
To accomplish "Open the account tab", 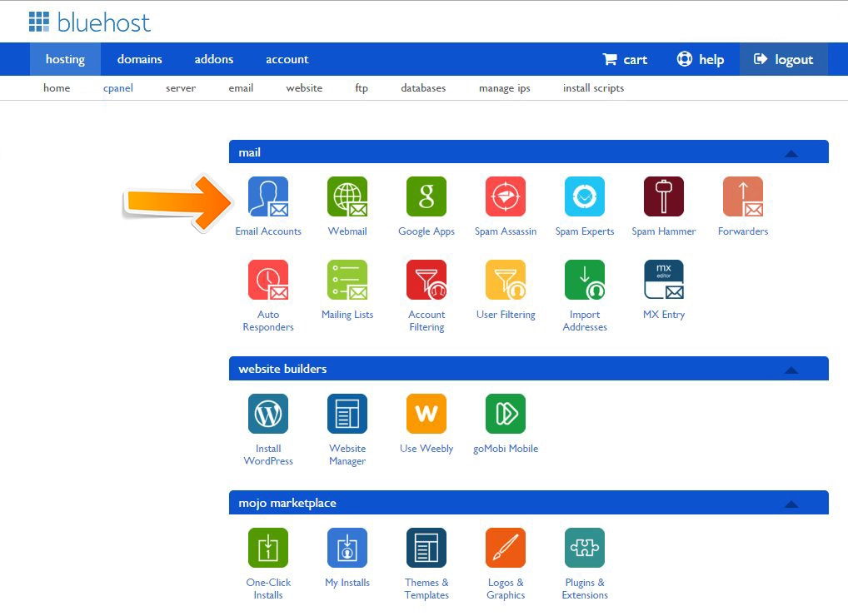I will 287,59.
